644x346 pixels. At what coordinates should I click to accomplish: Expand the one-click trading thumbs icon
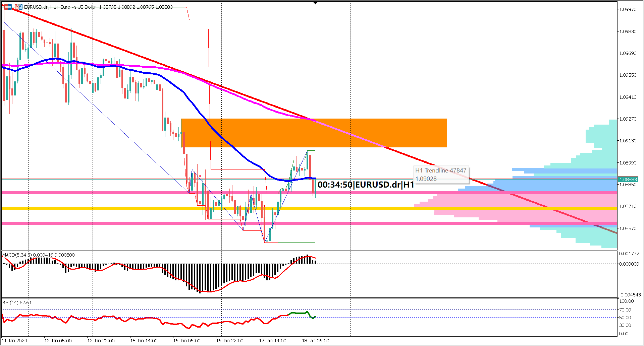click(x=19, y=7)
